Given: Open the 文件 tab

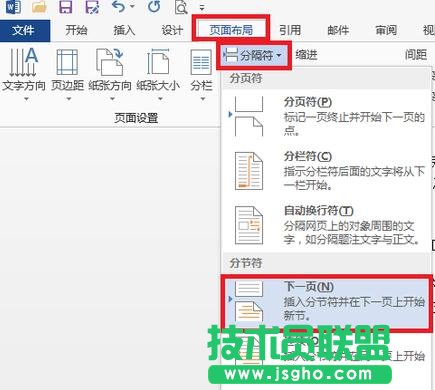Looking at the screenshot, I should coord(25,31).
